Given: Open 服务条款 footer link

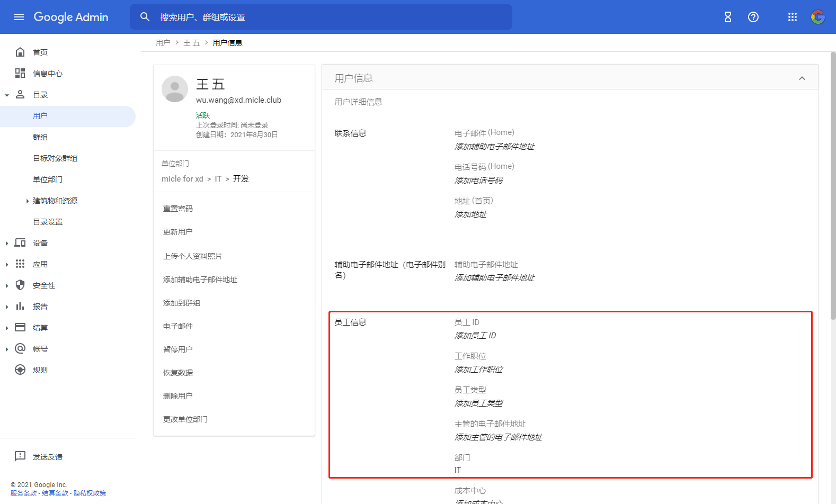Looking at the screenshot, I should pos(24,493).
